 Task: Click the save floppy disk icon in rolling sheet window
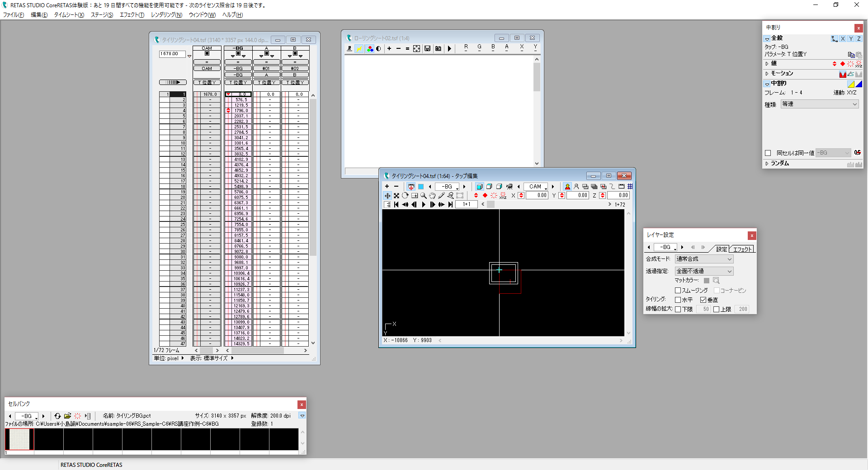(x=427, y=49)
